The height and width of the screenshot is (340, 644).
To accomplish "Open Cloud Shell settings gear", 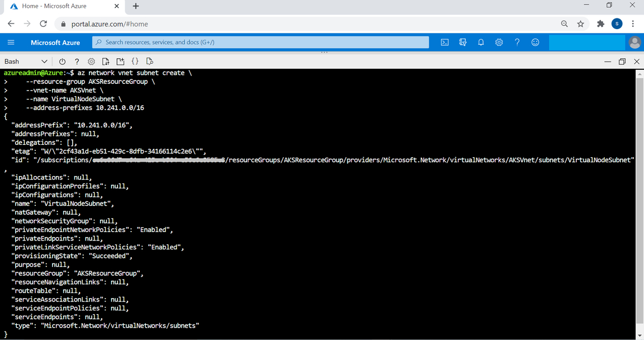I will pyautogui.click(x=91, y=62).
